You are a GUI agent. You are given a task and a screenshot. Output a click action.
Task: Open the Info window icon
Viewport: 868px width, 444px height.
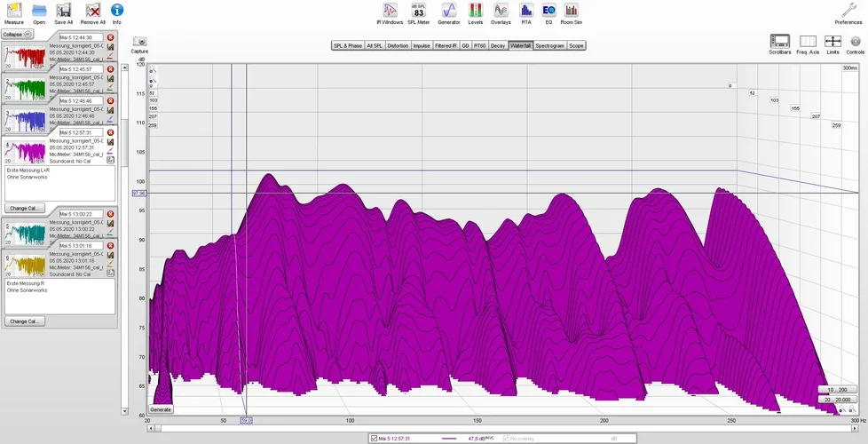pos(117,10)
